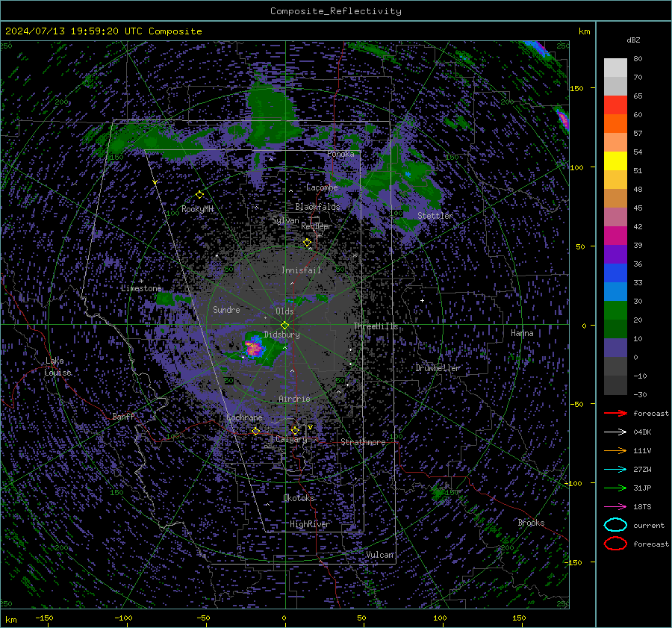Click the Vulcan city label
Image resolution: width=672 pixels, height=628 pixels.
click(x=379, y=554)
